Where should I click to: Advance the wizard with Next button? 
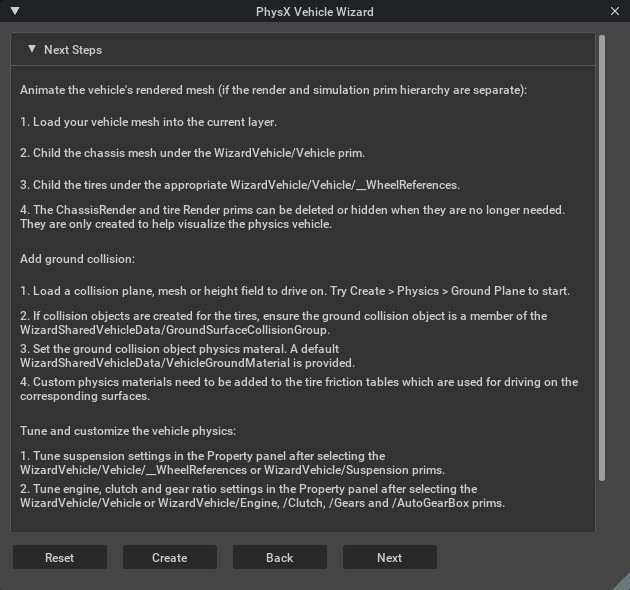coord(389,557)
